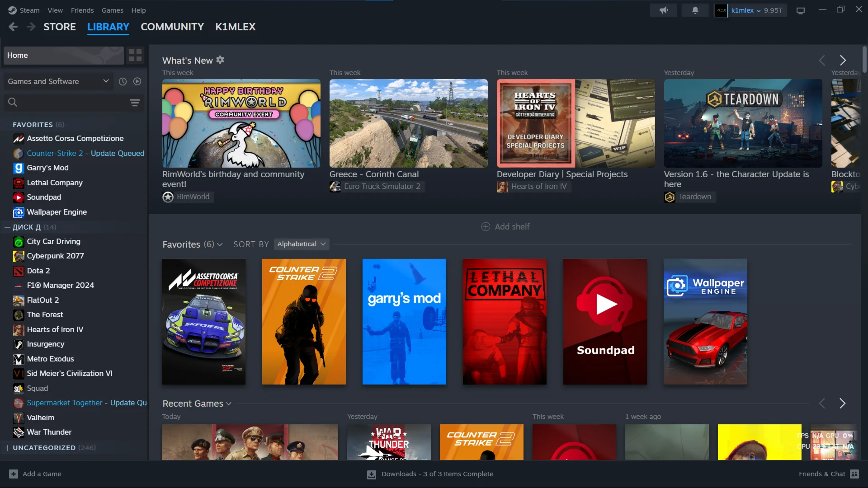868x488 pixels.
Task: Click the remote display icon in the titlebar
Action: coord(801,10)
